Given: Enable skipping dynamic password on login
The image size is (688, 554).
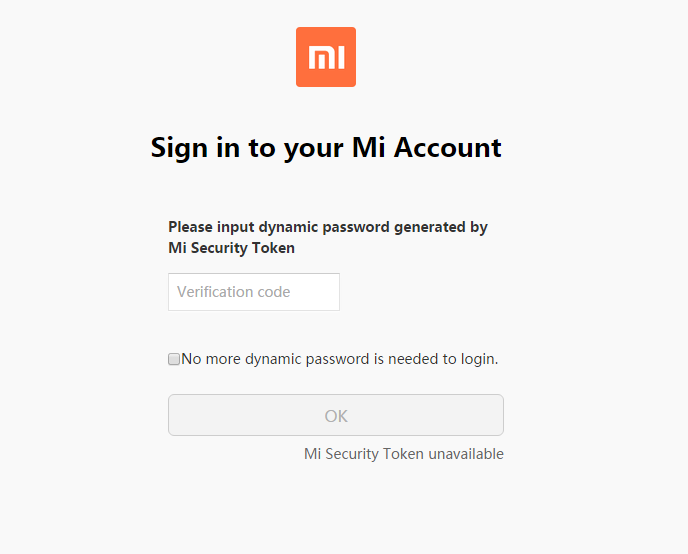Looking at the screenshot, I should tap(174, 359).
